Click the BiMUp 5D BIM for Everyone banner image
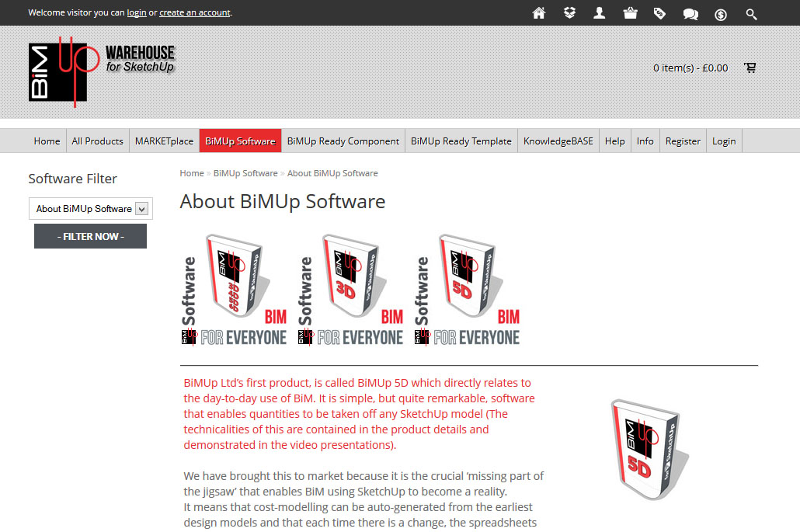 click(467, 289)
